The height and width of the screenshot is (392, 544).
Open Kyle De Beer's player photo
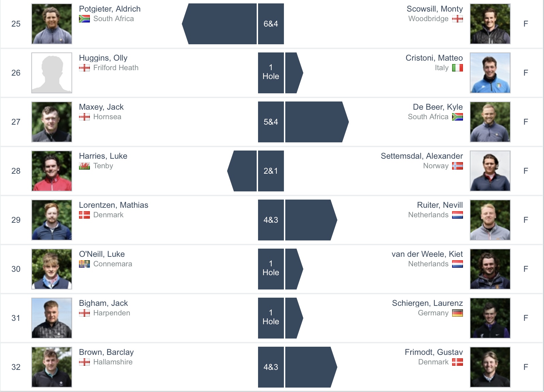pos(490,122)
